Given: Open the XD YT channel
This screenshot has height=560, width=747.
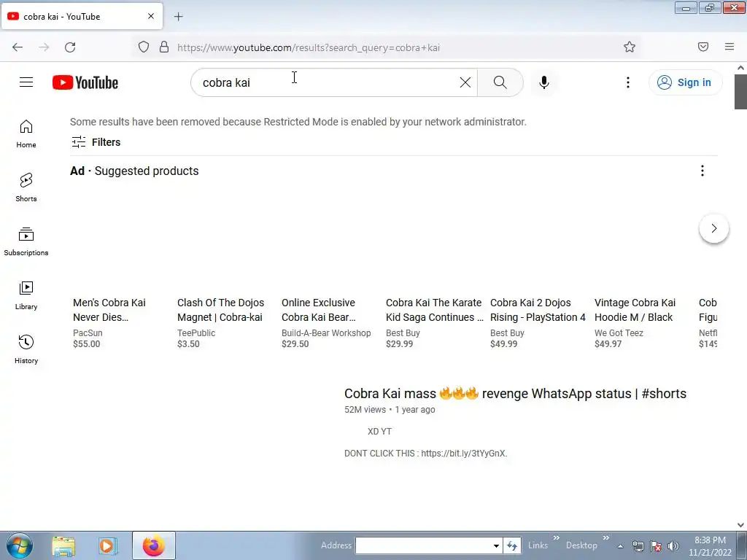Looking at the screenshot, I should [x=379, y=432].
